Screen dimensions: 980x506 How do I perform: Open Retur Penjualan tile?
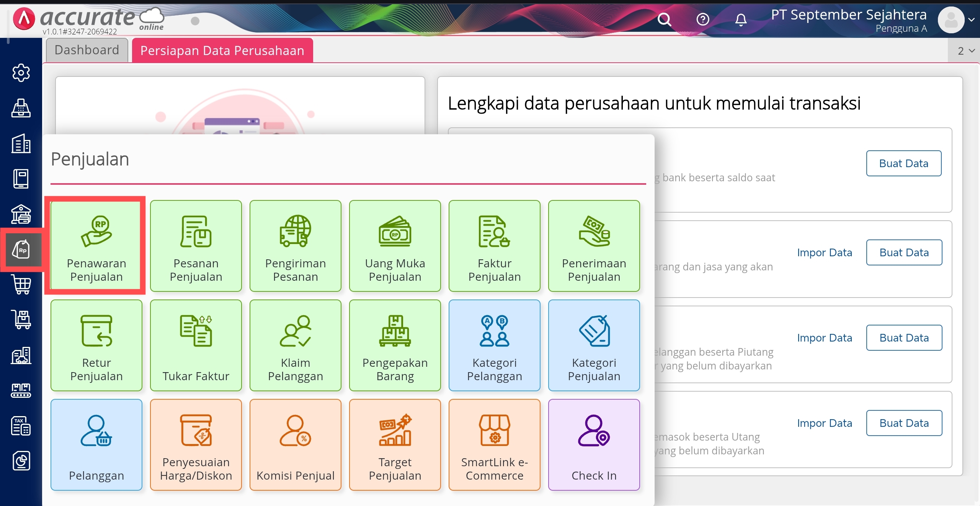click(96, 345)
